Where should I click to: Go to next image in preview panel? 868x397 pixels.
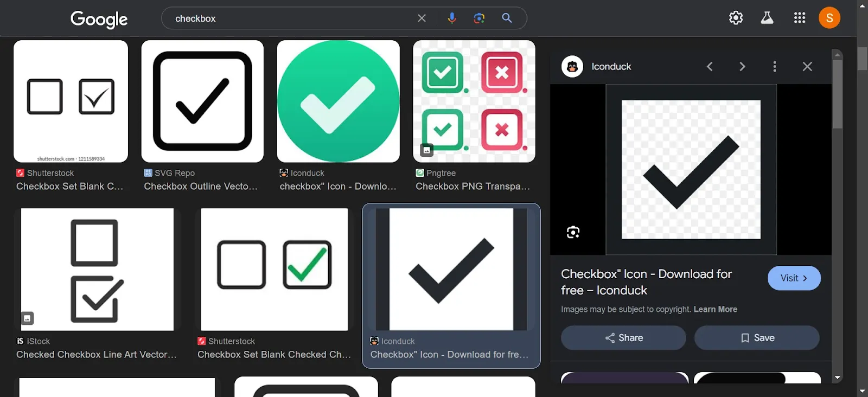point(742,66)
